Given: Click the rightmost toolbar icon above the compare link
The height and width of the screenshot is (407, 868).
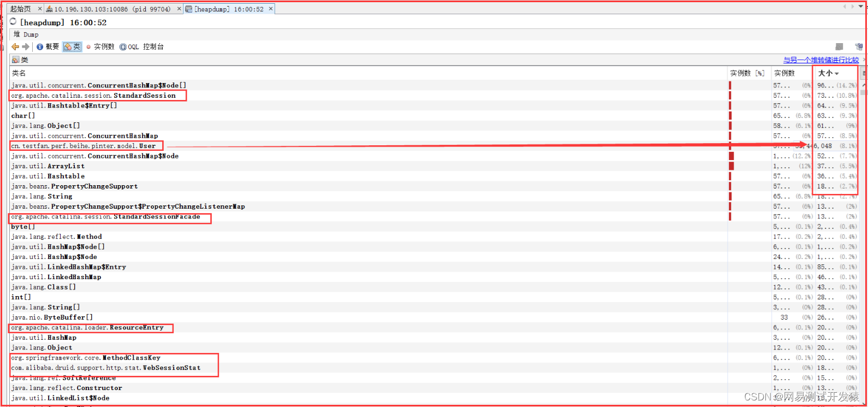Looking at the screenshot, I should [859, 47].
